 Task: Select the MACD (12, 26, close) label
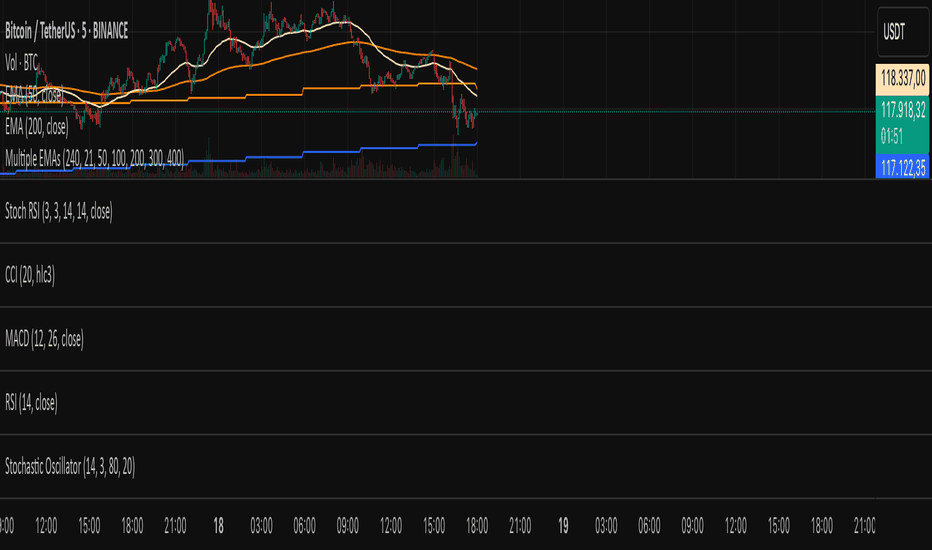[45, 339]
